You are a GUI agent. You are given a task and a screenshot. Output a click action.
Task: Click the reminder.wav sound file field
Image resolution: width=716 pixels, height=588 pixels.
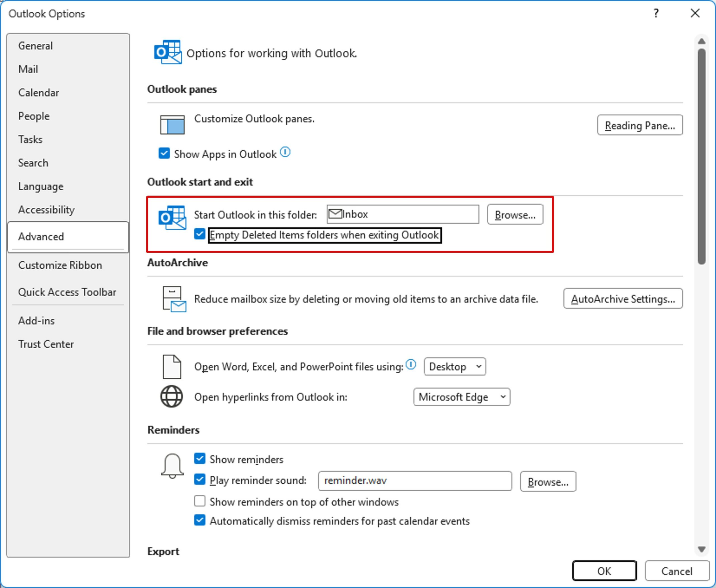[x=414, y=481]
